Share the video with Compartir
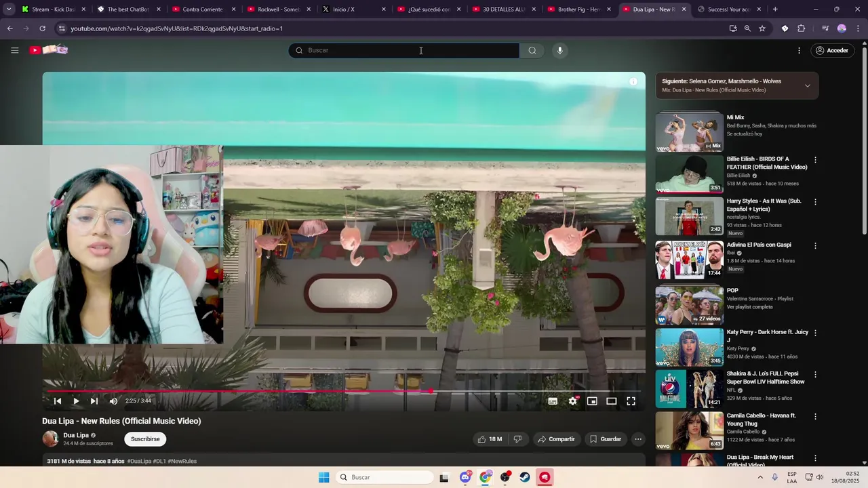868x488 pixels. pyautogui.click(x=556, y=439)
